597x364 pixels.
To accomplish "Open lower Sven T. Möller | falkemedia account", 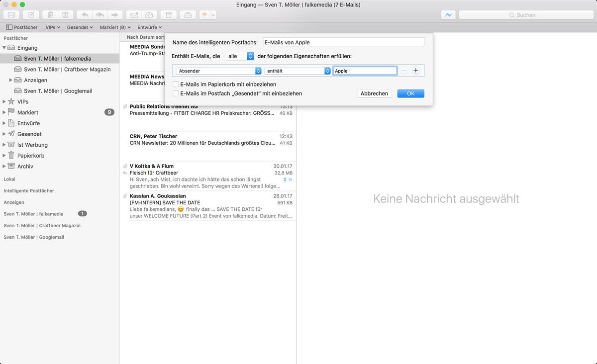I will (33, 214).
